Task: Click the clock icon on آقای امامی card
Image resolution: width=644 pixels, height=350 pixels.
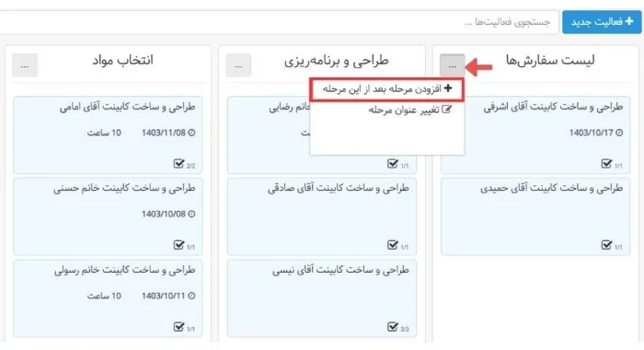Action: pos(191,133)
